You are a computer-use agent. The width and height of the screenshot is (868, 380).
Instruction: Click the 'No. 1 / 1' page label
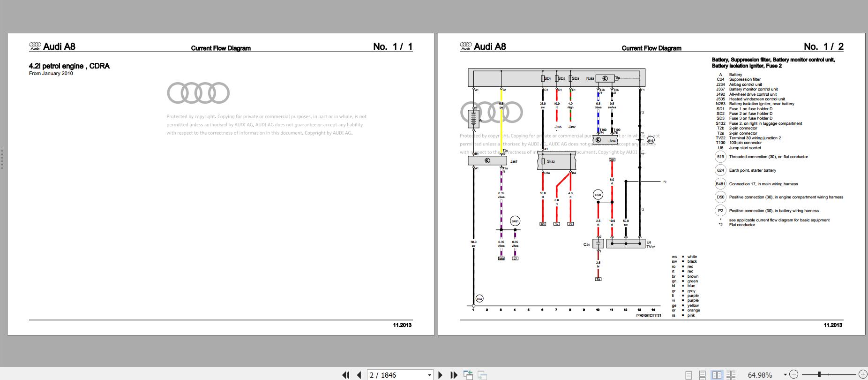click(x=393, y=46)
